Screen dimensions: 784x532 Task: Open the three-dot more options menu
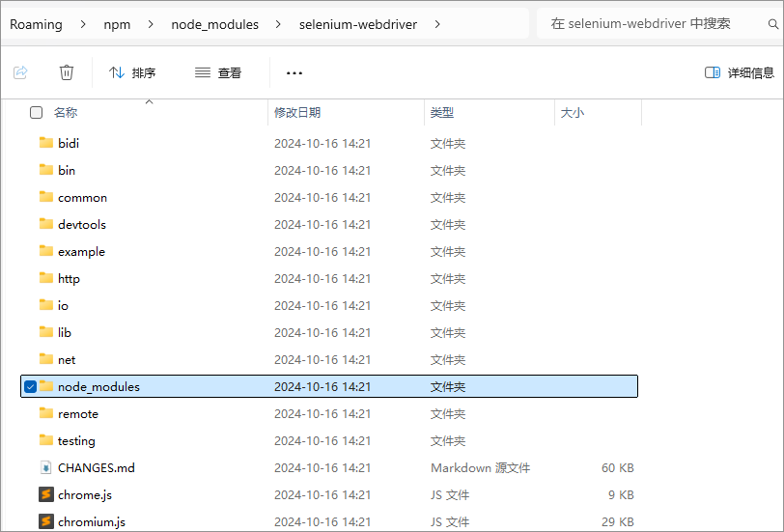pos(294,73)
